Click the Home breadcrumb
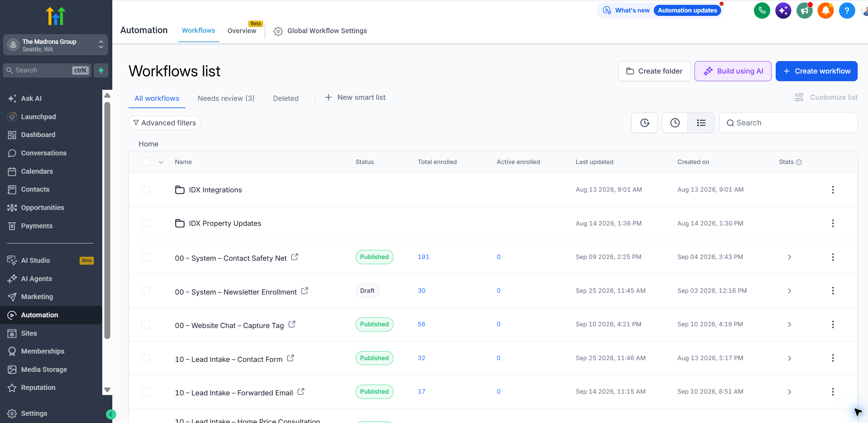 tap(149, 144)
